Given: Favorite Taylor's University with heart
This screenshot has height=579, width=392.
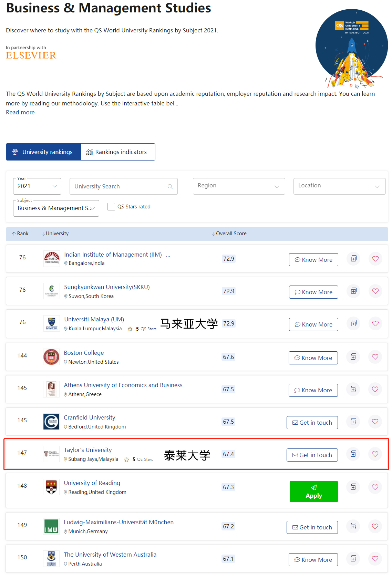Looking at the screenshot, I should (375, 454).
